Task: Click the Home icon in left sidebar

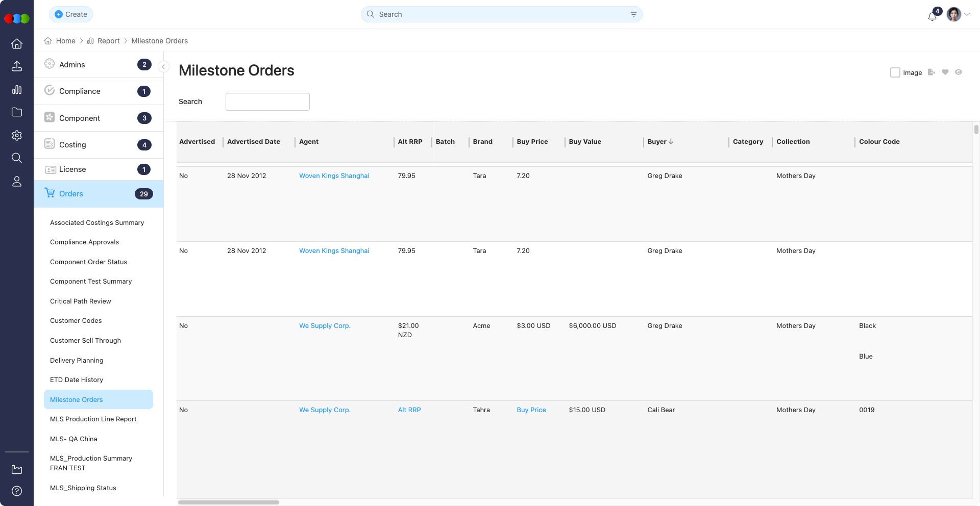Action: 17,44
